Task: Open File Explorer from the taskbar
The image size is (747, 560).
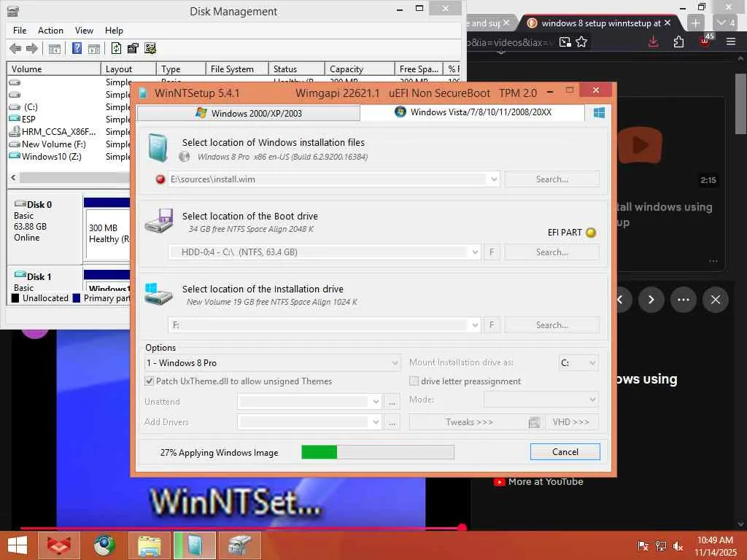Action: (x=149, y=545)
